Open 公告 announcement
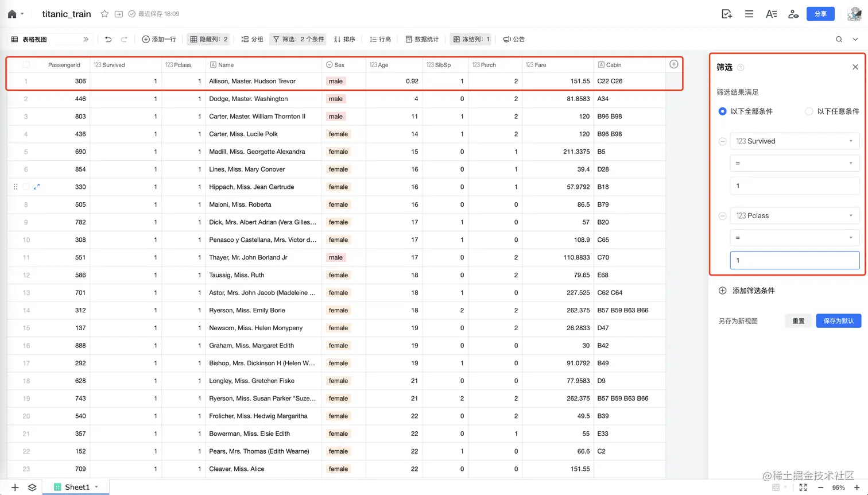The width and height of the screenshot is (868, 495). pyautogui.click(x=514, y=39)
